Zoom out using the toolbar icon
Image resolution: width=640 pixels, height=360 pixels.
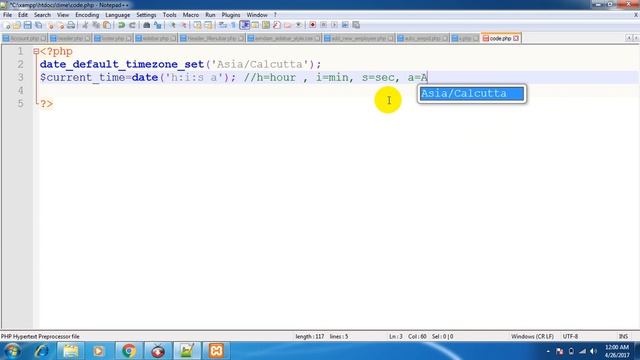click(184, 25)
